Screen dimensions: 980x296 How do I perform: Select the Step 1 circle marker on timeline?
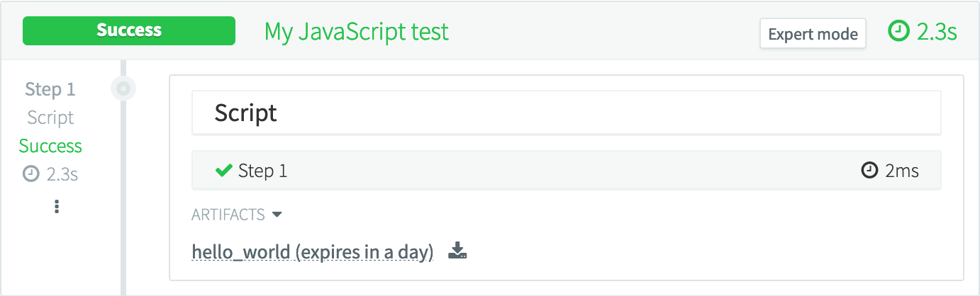123,89
